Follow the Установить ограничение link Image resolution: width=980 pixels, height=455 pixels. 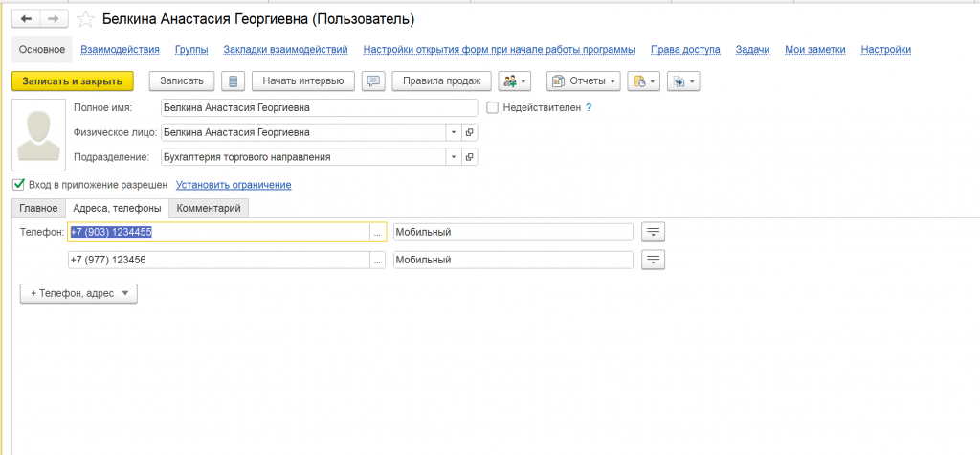click(x=234, y=185)
